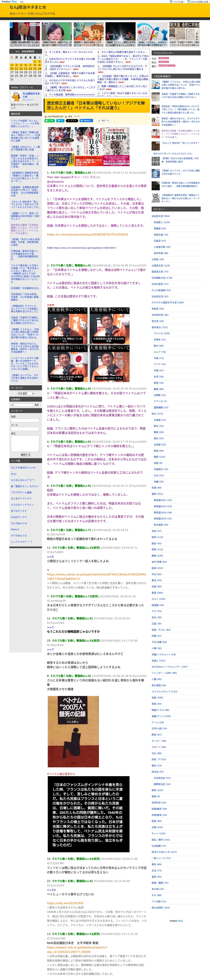The image size is (210, 980).
Task: Open category 安倍晋三 (229)
Action: [162, 222]
